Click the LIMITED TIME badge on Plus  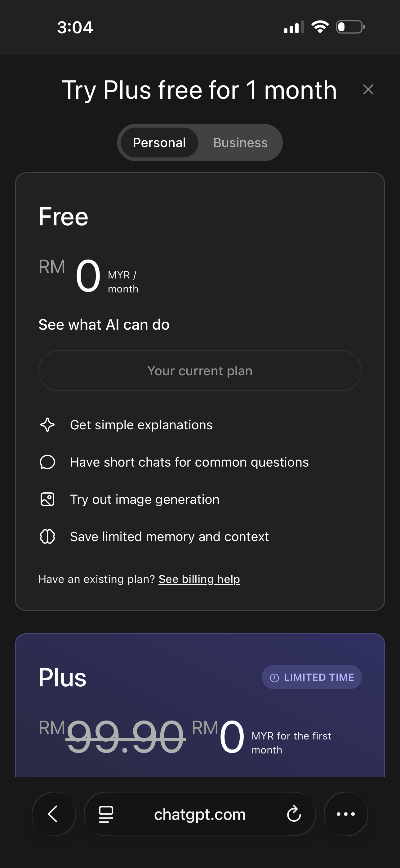click(x=312, y=677)
